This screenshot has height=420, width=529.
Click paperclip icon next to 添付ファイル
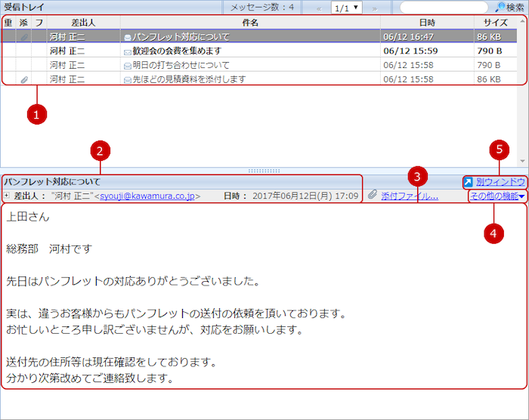pos(373,196)
